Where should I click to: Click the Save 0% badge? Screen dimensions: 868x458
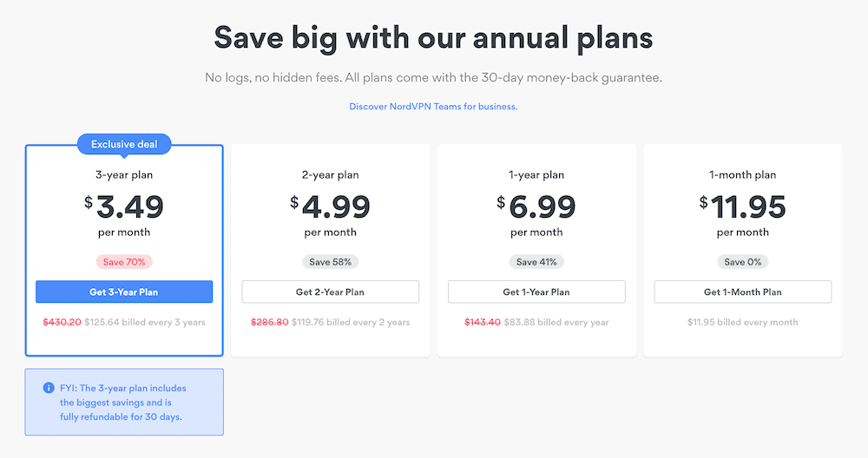(x=742, y=262)
